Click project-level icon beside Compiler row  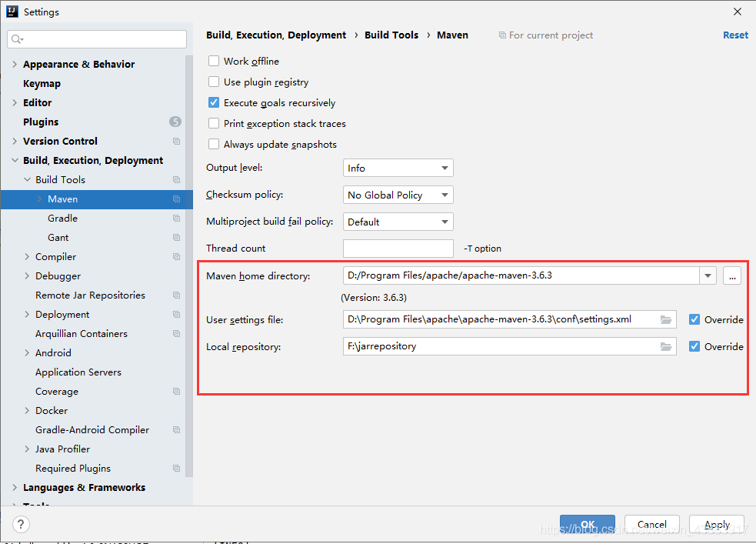(176, 257)
